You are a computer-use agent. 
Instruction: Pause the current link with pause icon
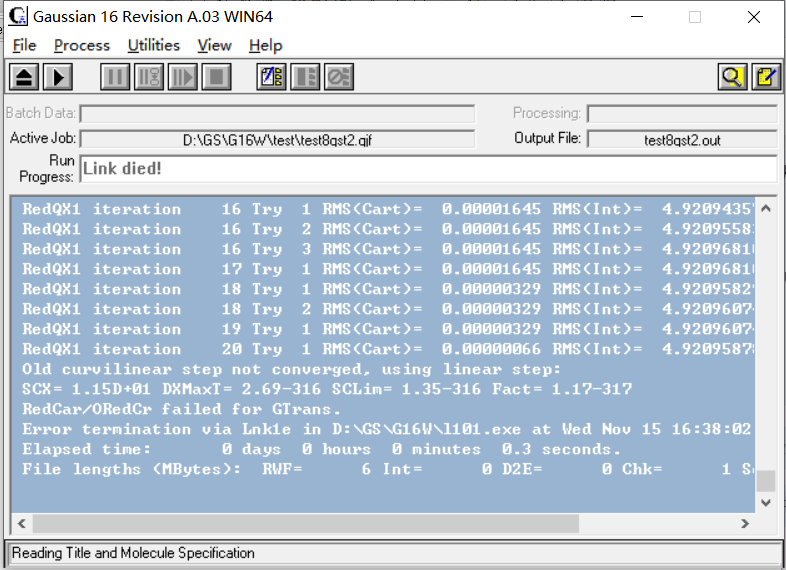pos(115,77)
